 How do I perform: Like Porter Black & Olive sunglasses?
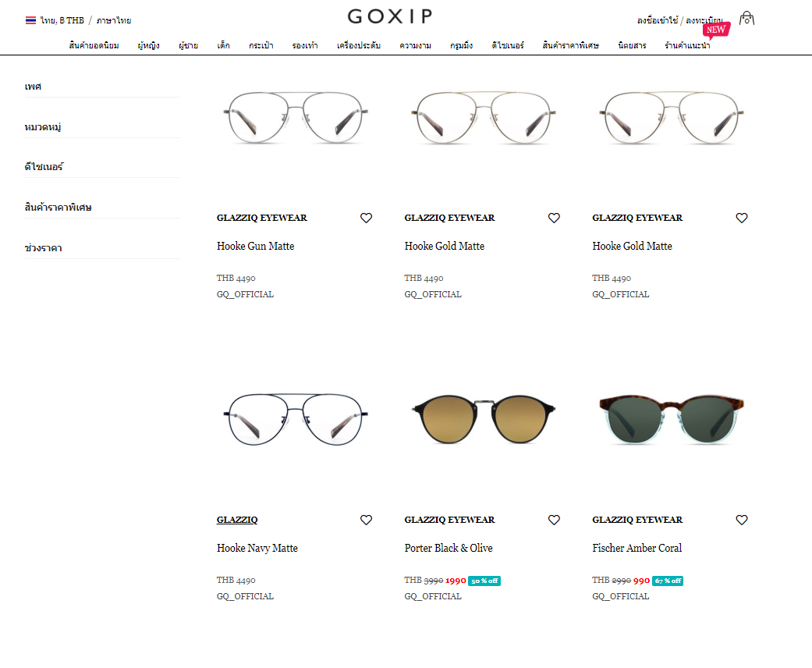pos(554,520)
